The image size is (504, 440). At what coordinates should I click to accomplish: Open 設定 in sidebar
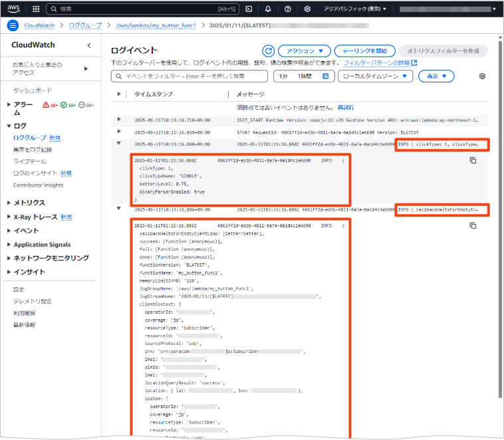tap(19, 290)
